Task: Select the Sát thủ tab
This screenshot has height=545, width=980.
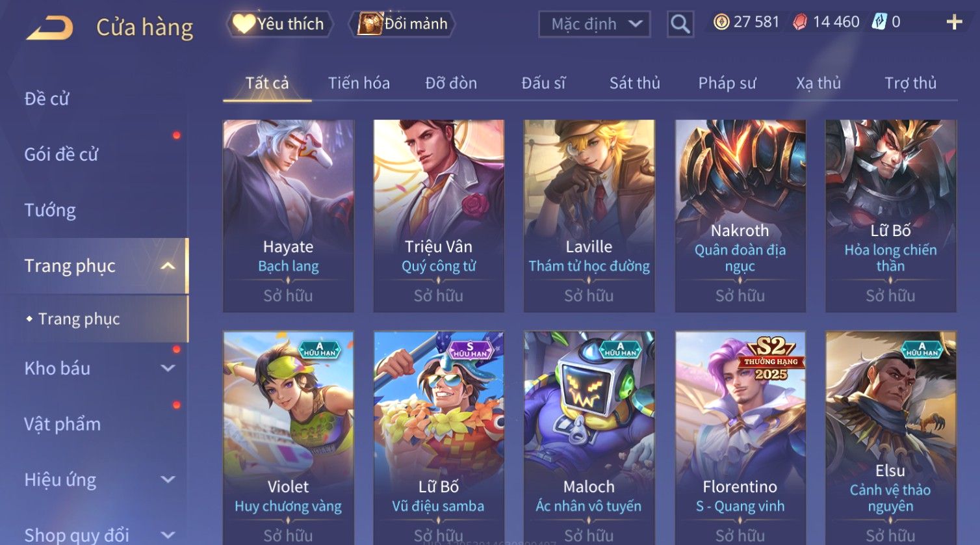Action: point(634,83)
